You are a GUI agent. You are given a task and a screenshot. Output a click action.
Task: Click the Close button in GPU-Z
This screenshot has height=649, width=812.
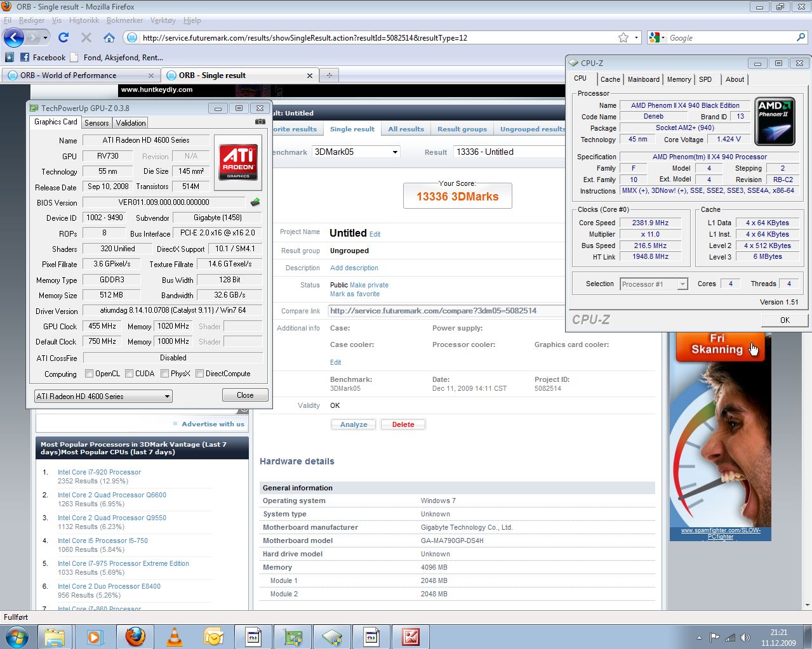[245, 395]
